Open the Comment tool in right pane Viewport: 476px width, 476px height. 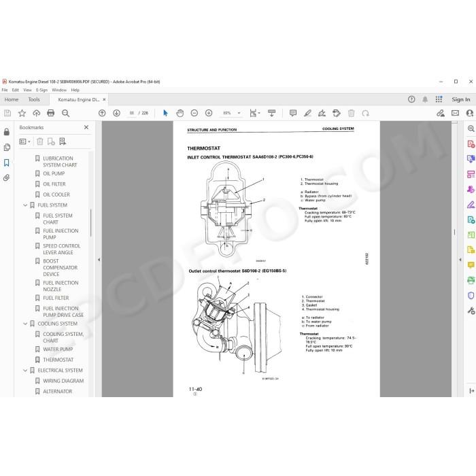471,265
